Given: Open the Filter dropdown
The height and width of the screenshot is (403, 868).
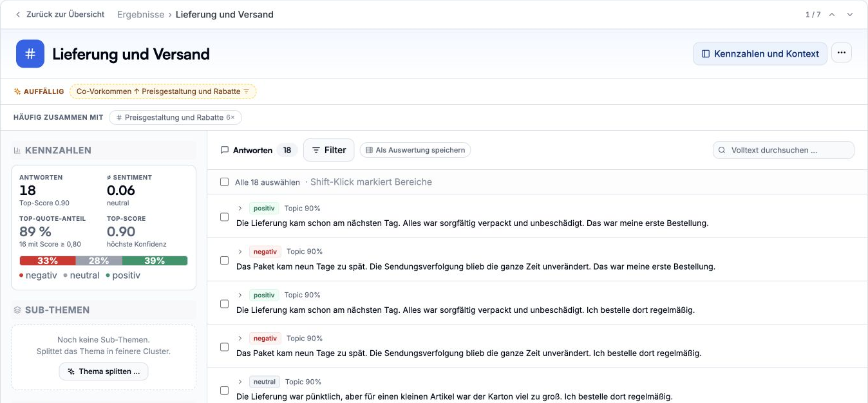Looking at the screenshot, I should click(329, 150).
